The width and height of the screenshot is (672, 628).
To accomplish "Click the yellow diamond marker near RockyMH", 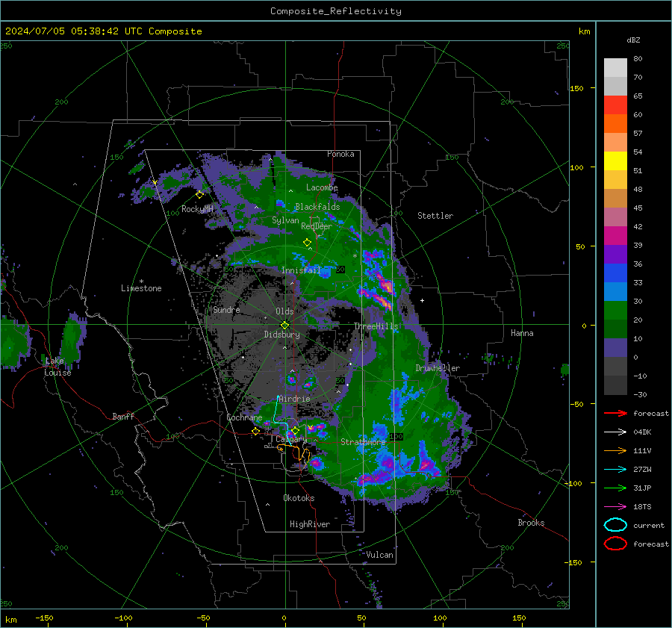I will (x=199, y=195).
